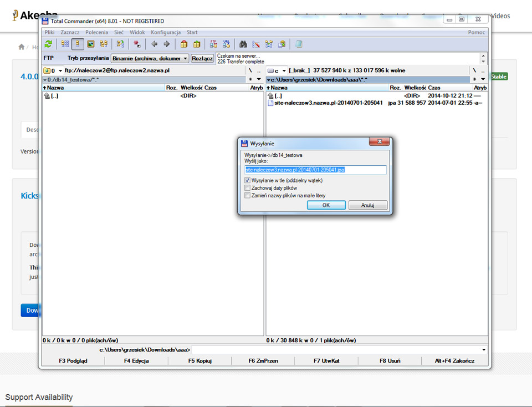Screen dimensions: 532x407
Task: Close the Wysyłanie dialog
Action: 380,141
